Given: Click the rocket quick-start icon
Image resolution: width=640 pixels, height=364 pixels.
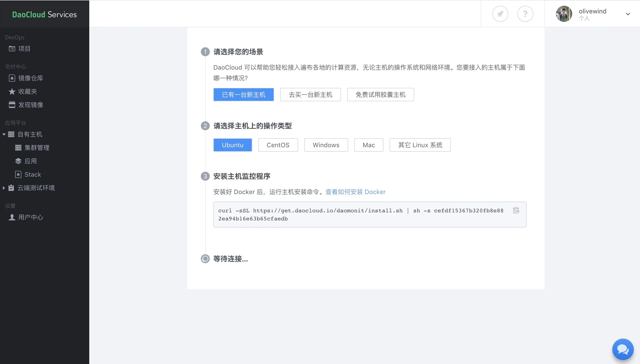Looking at the screenshot, I should pos(500,14).
